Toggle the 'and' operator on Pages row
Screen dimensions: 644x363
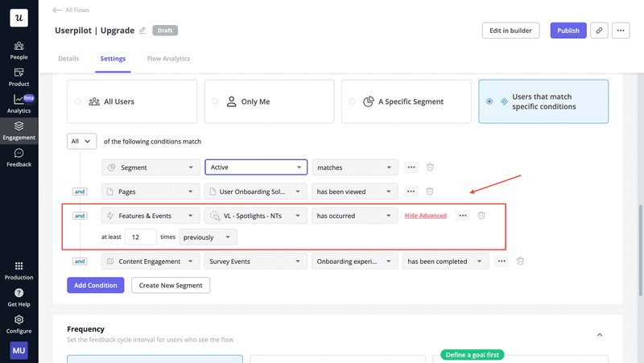[x=80, y=192]
